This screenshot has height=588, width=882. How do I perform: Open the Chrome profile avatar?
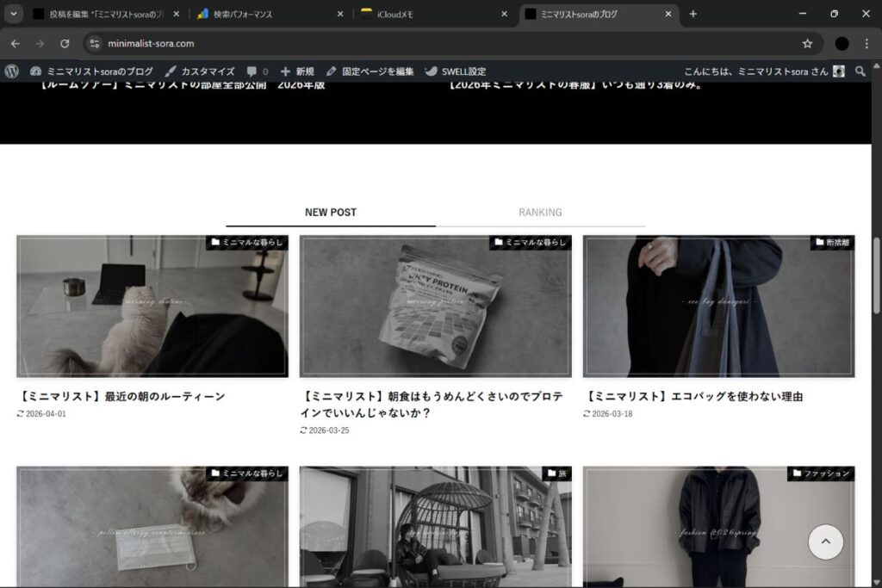click(x=842, y=43)
